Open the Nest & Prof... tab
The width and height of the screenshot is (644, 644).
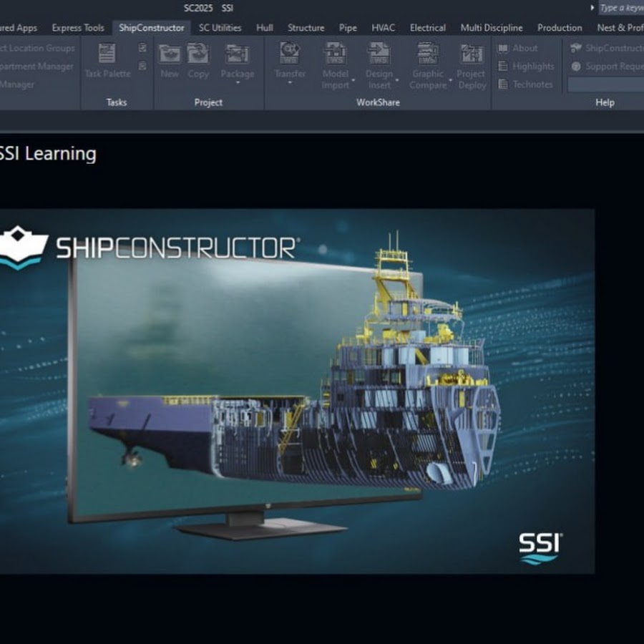coord(620,28)
